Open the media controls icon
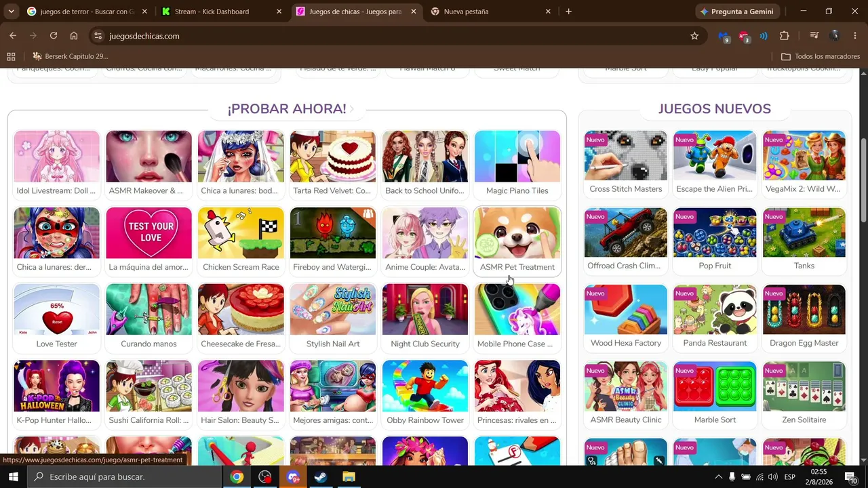This screenshot has width=868, height=488. [x=814, y=36]
